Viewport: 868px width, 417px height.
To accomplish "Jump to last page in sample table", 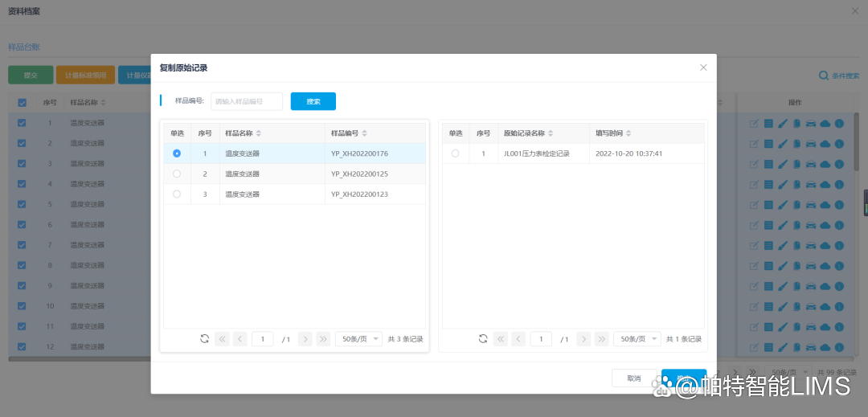I will [x=323, y=339].
